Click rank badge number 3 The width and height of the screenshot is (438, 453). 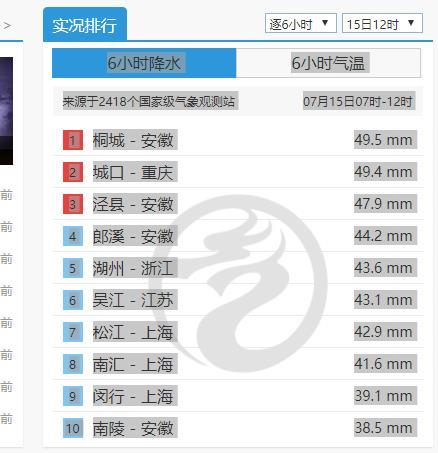pos(73,204)
